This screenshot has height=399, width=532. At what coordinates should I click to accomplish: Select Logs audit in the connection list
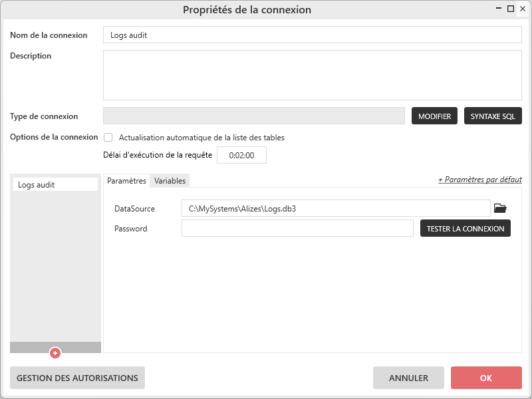point(55,185)
